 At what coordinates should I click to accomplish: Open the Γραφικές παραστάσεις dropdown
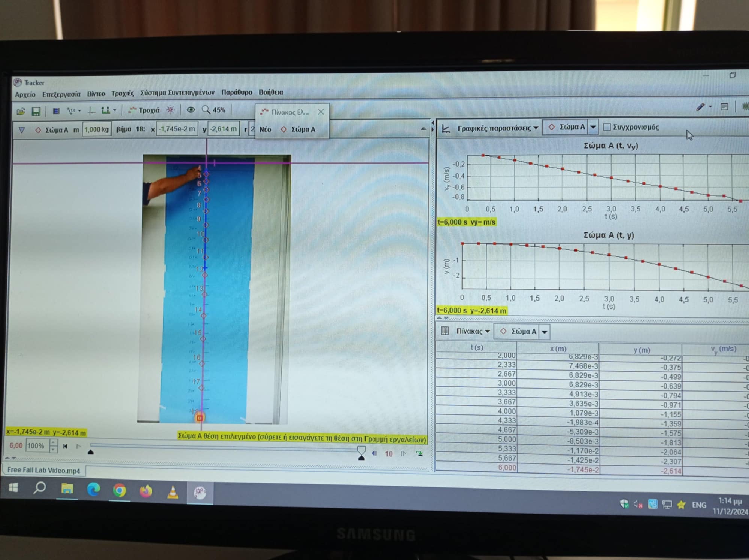point(497,128)
